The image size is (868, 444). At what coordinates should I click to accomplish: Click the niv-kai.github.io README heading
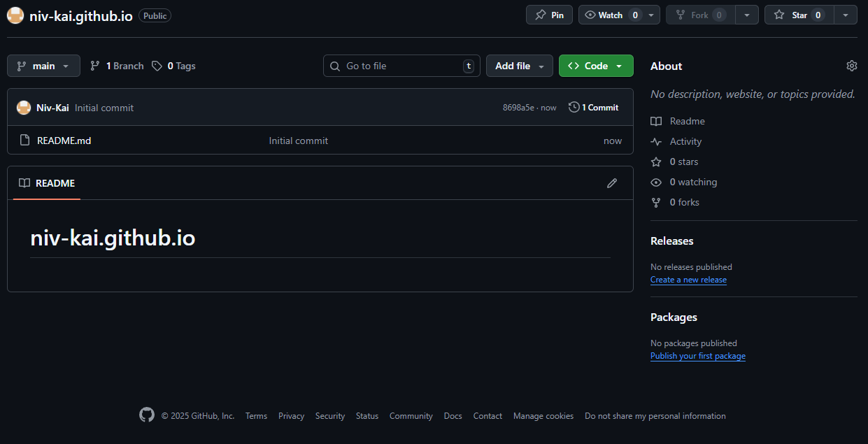[113, 238]
